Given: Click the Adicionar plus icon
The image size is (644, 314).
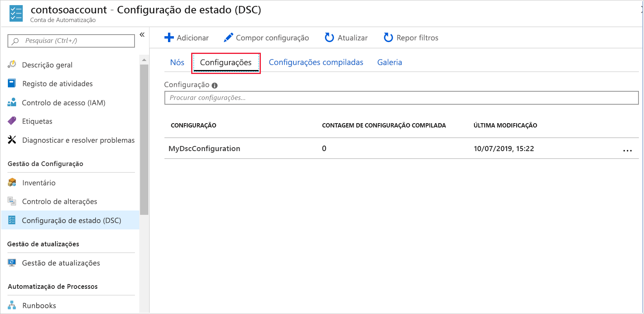Looking at the screenshot, I should tap(169, 37).
